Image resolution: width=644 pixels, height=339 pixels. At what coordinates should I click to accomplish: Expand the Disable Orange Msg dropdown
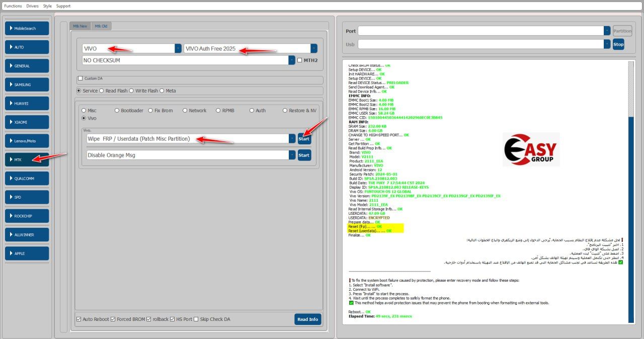pos(292,155)
